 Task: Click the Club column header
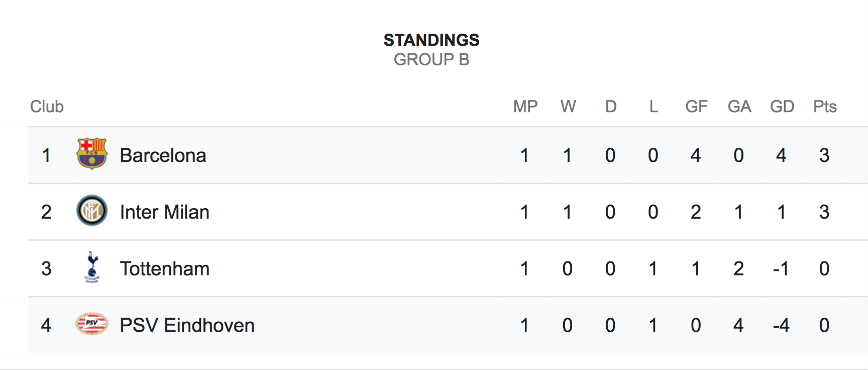click(x=47, y=107)
